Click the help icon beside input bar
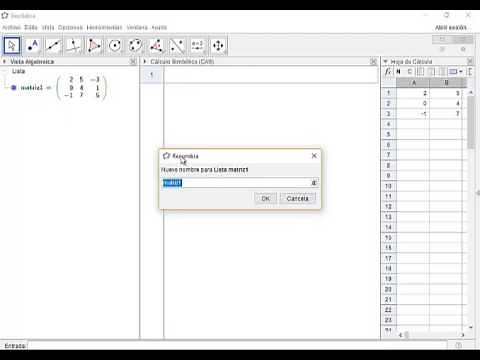This screenshot has width=480, height=360. point(459,345)
